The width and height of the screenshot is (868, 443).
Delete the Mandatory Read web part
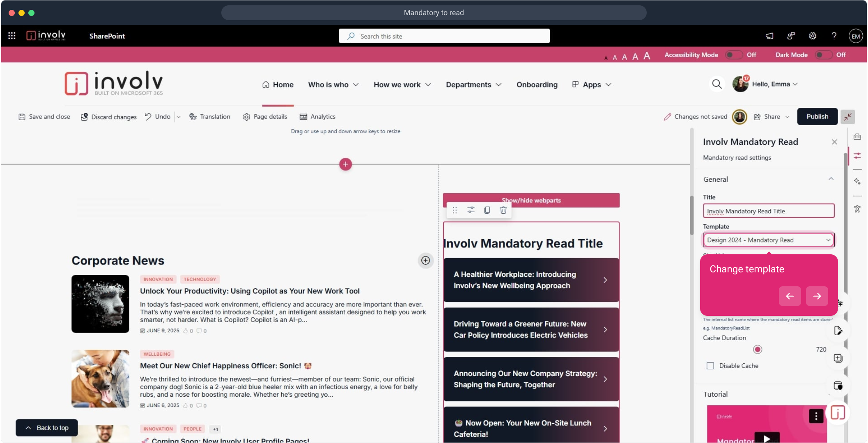pos(503,210)
